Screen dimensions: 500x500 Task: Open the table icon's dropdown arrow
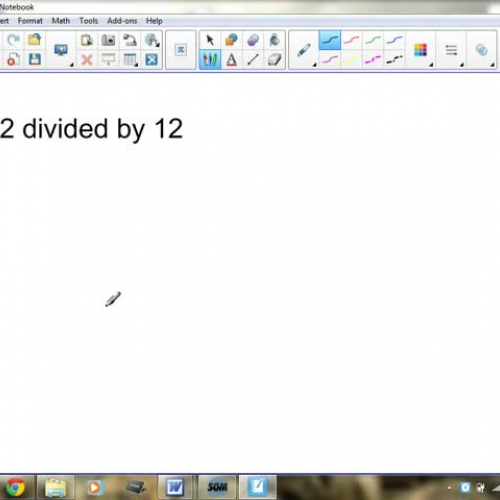(x=136, y=65)
